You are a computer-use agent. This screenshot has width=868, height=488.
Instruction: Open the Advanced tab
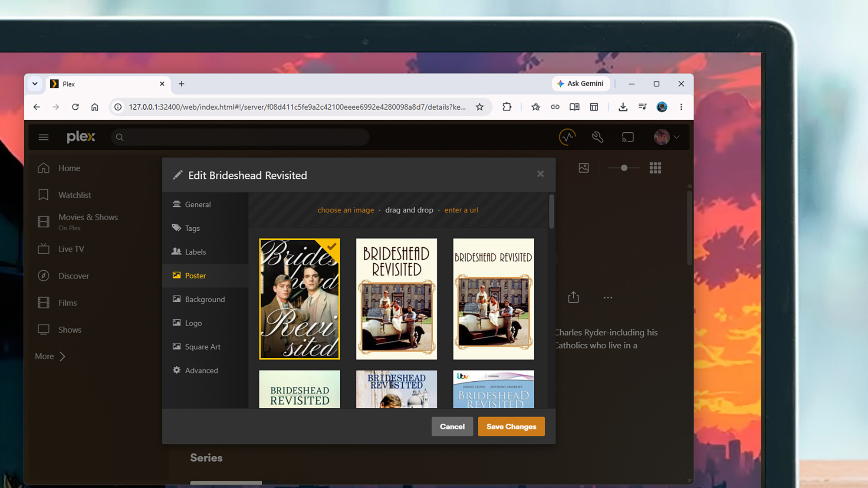pos(205,370)
